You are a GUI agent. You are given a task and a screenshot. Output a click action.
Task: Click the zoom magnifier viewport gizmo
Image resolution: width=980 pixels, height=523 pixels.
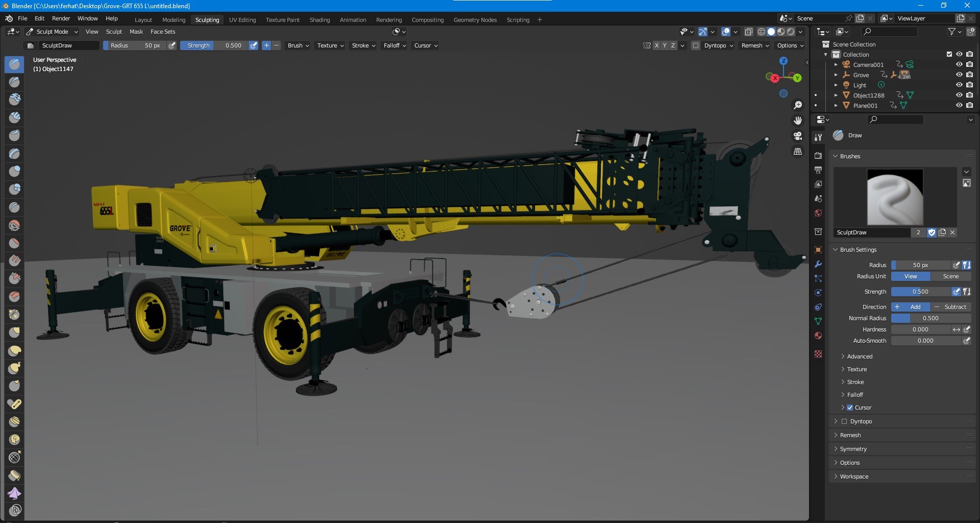pyautogui.click(x=798, y=105)
